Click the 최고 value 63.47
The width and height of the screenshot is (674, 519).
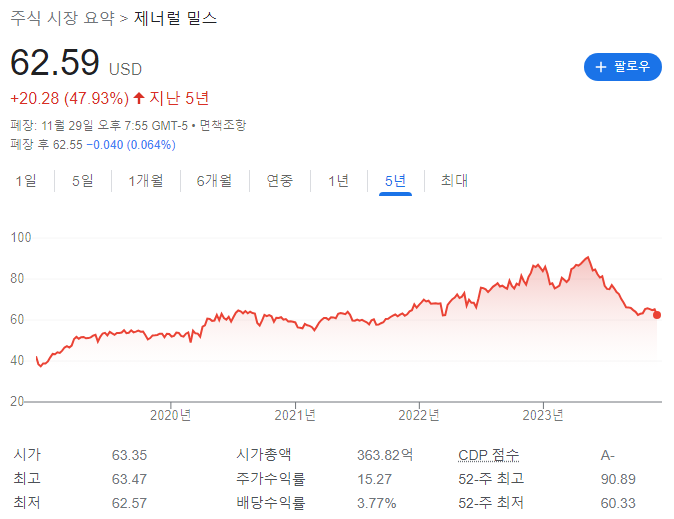129,479
